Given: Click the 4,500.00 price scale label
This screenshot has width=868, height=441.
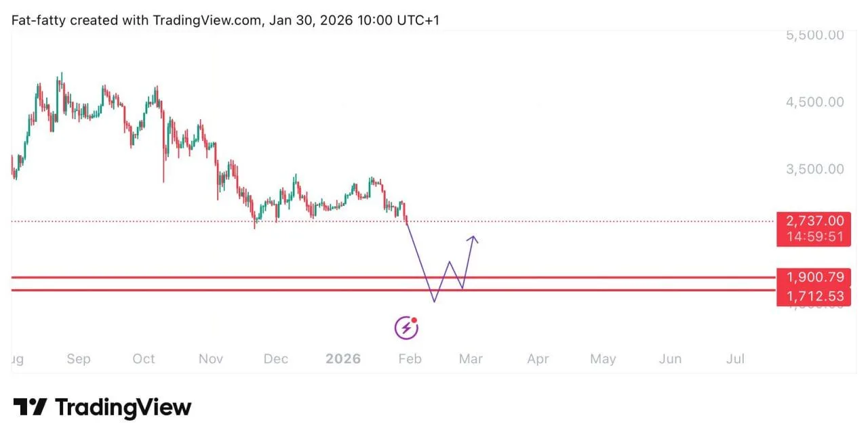Looking at the screenshot, I should (x=814, y=102).
